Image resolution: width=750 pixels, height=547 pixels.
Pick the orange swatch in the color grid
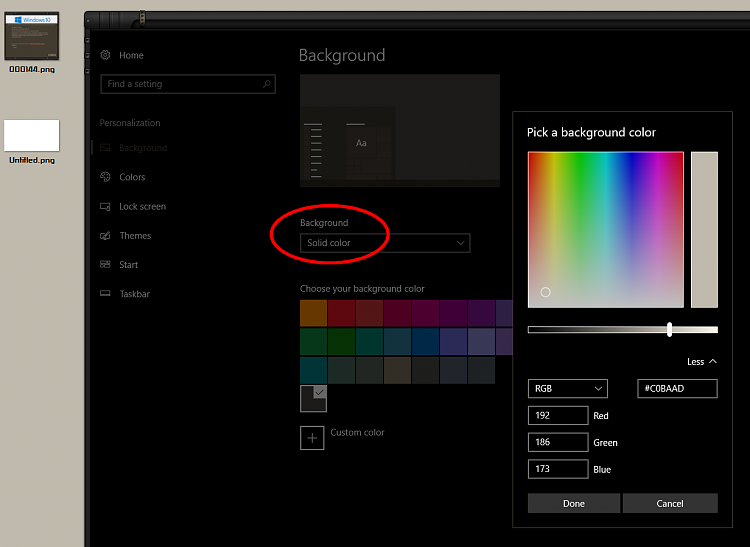click(313, 314)
